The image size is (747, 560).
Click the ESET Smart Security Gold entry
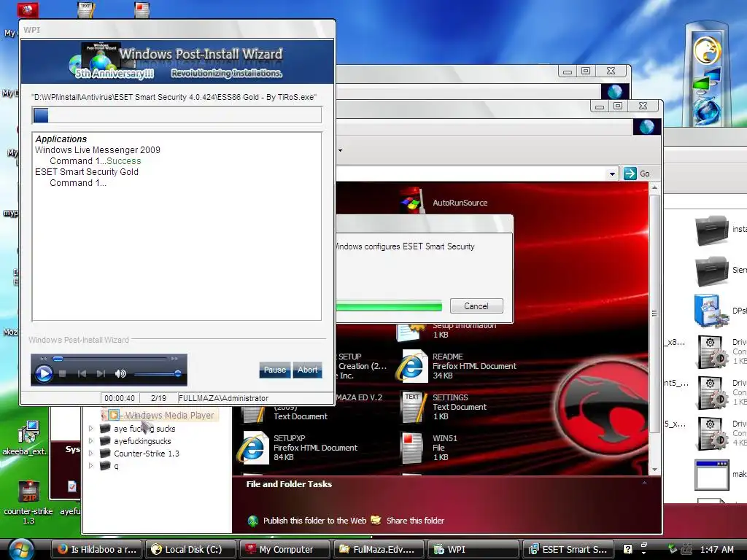[87, 172]
